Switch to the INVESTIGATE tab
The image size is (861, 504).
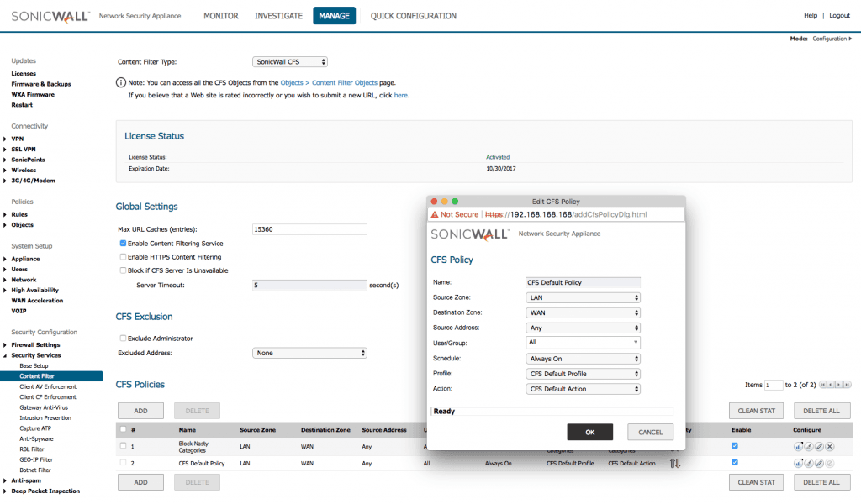[278, 16]
